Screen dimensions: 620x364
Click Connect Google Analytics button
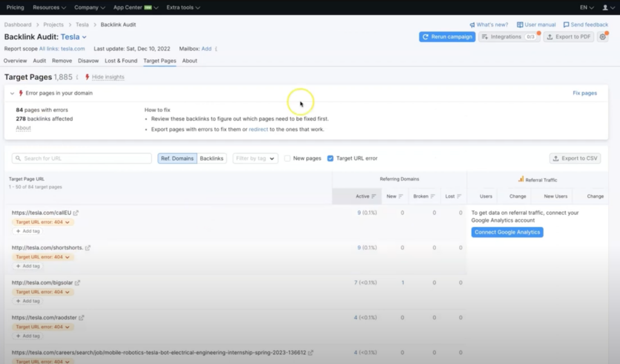pos(507,232)
